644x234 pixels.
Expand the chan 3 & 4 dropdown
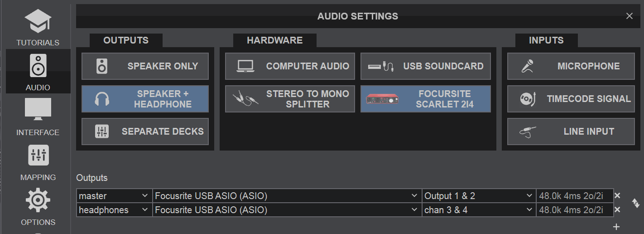479,210
